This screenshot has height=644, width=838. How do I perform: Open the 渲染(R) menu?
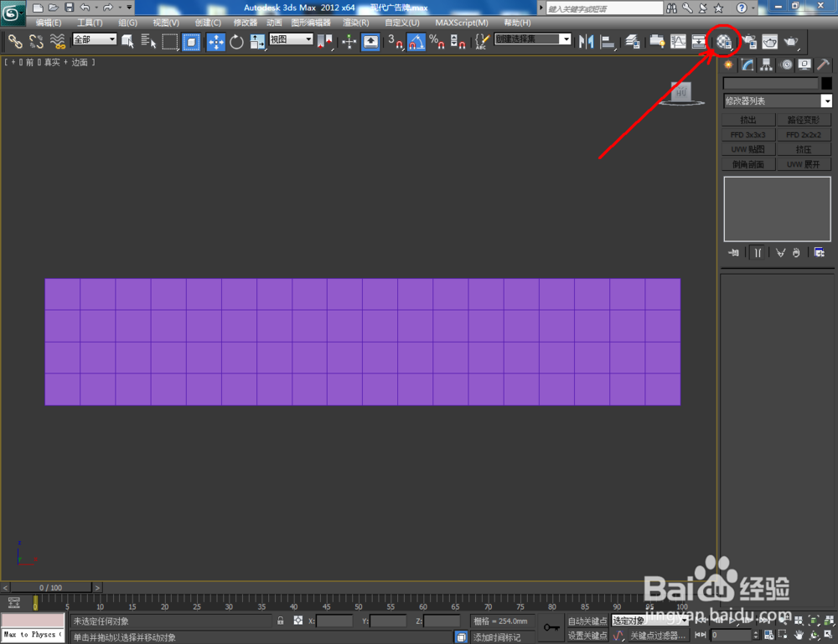pos(356,23)
